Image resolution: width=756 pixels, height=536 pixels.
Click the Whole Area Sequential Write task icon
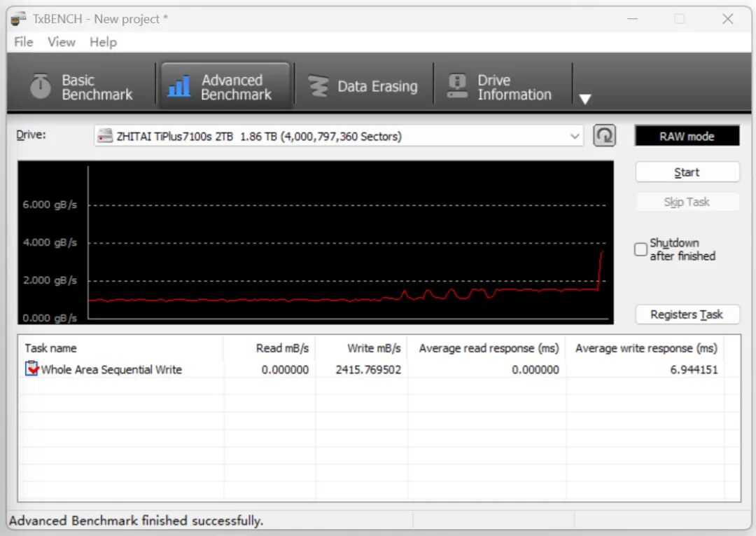[x=32, y=369]
